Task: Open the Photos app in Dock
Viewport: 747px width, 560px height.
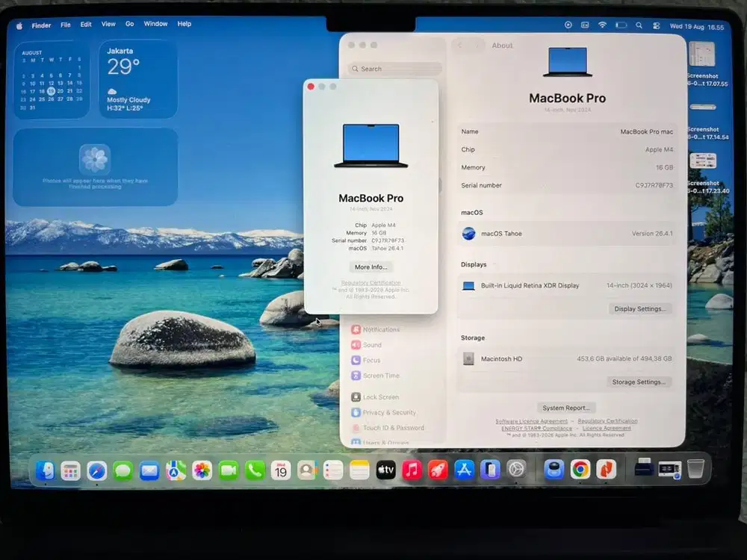Action: [202, 470]
